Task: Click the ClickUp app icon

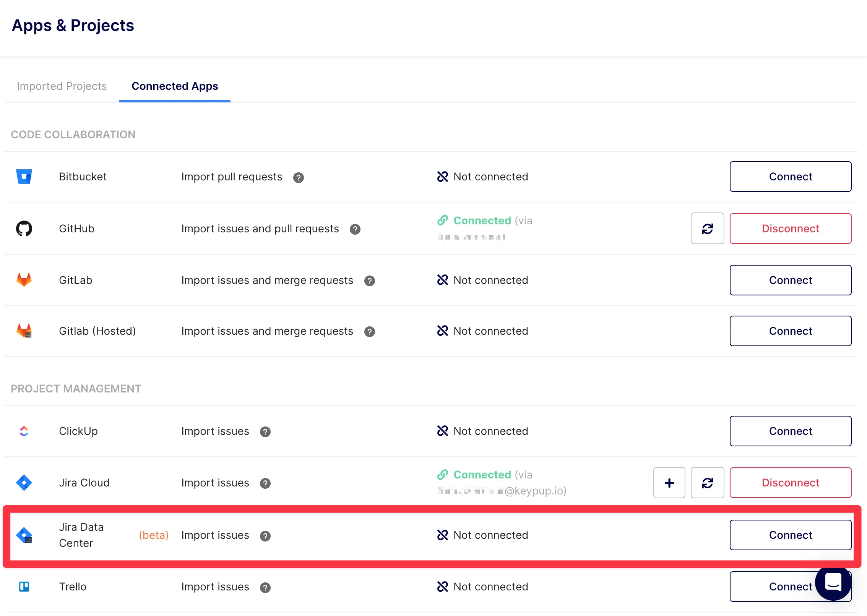Action: [24, 431]
